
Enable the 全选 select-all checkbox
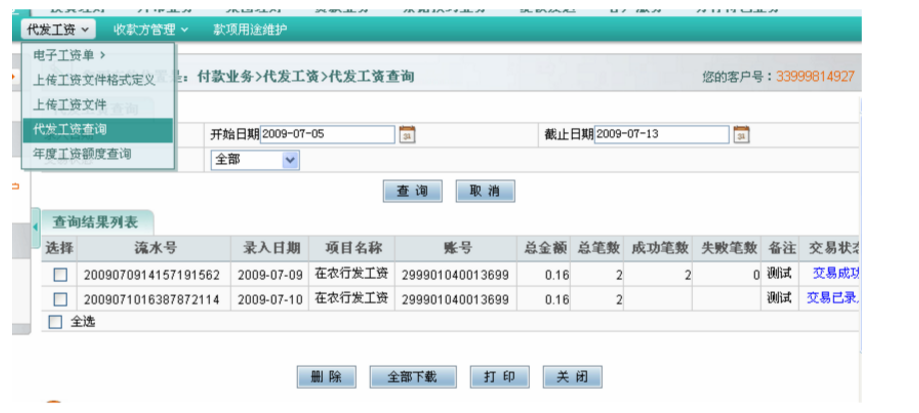pos(56,322)
